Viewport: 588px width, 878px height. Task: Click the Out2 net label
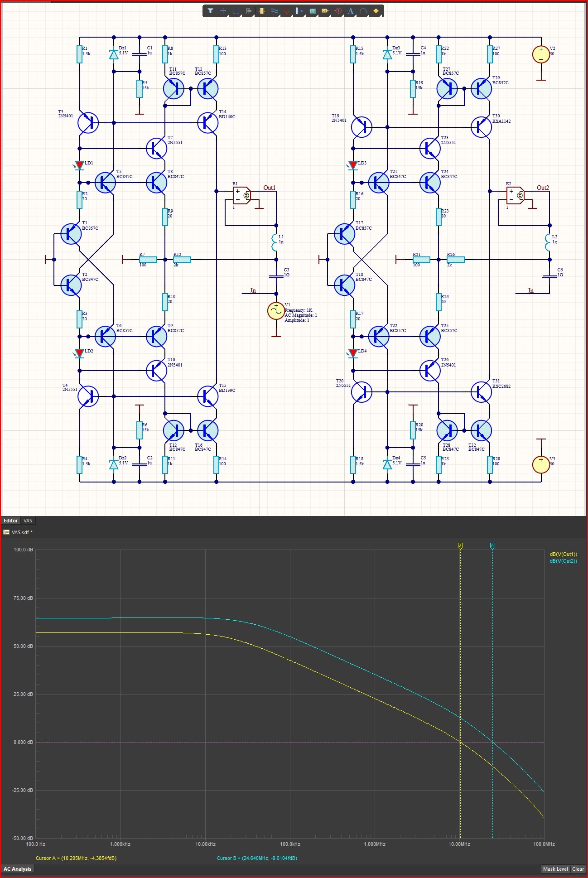coord(543,188)
